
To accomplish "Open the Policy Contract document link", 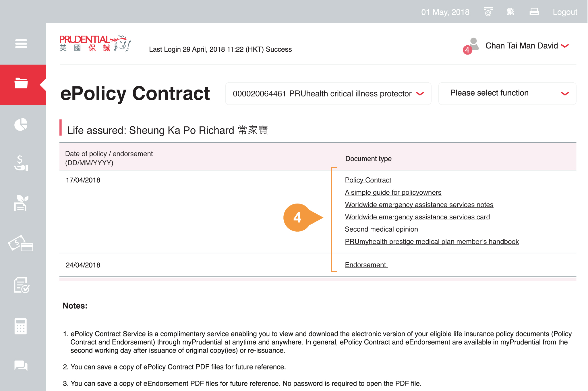I will [368, 180].
